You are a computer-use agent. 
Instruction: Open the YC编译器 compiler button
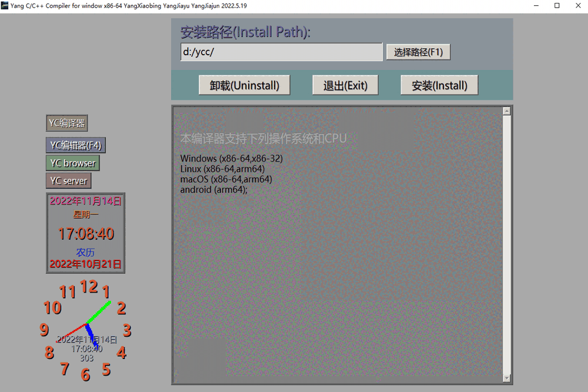click(67, 123)
